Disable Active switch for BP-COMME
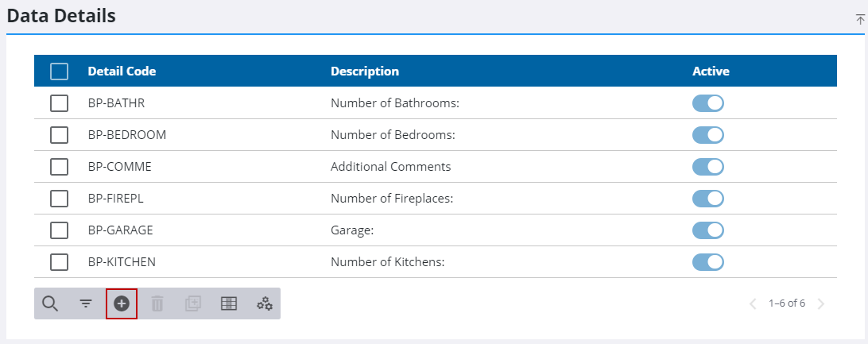Viewport: 868px width, 344px height. coord(708,167)
